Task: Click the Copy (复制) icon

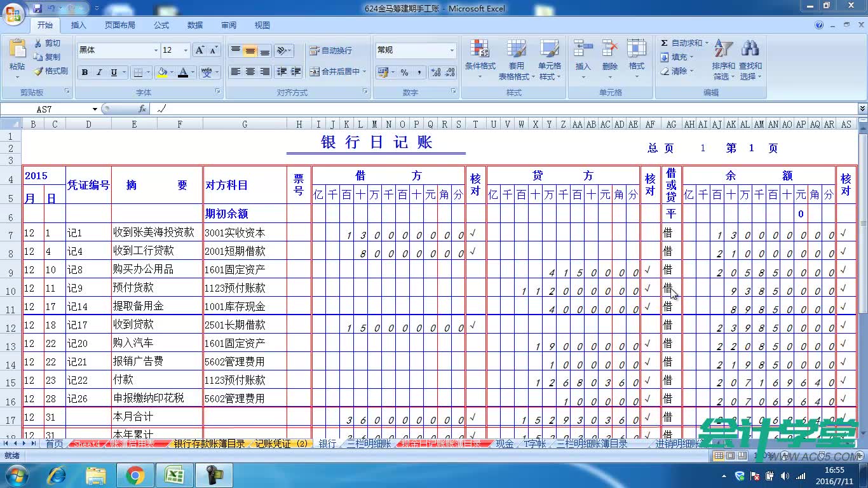Action: (x=37, y=57)
